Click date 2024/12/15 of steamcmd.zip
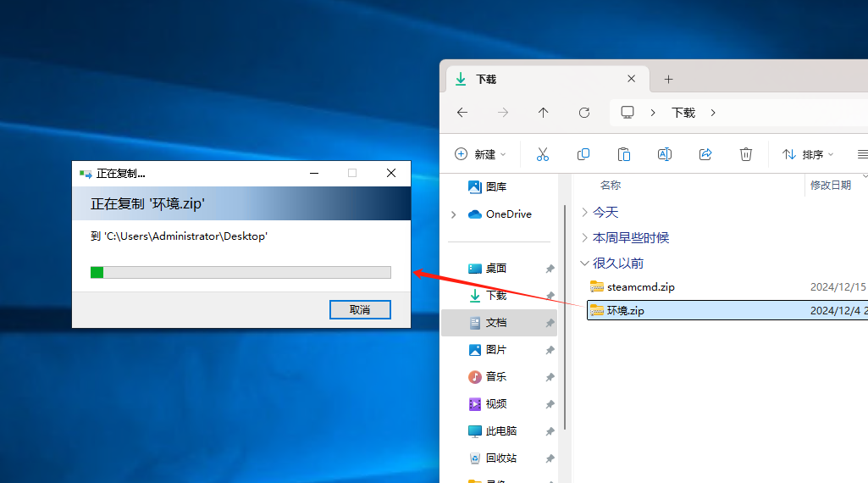 pyautogui.click(x=838, y=287)
